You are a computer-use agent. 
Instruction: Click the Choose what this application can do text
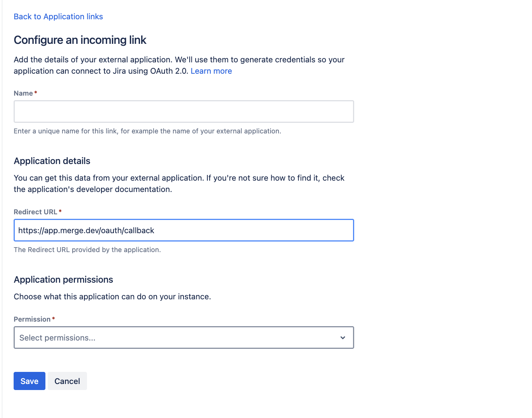(x=112, y=297)
